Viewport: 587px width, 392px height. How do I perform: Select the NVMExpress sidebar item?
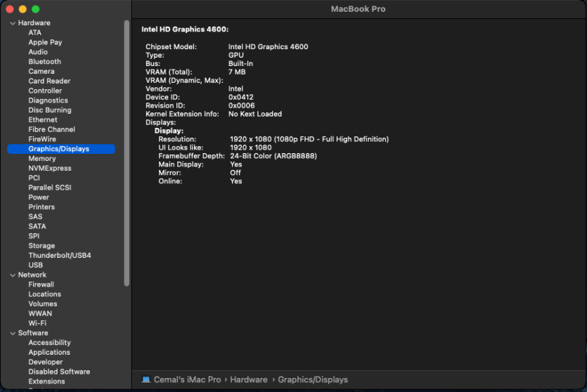tap(49, 169)
